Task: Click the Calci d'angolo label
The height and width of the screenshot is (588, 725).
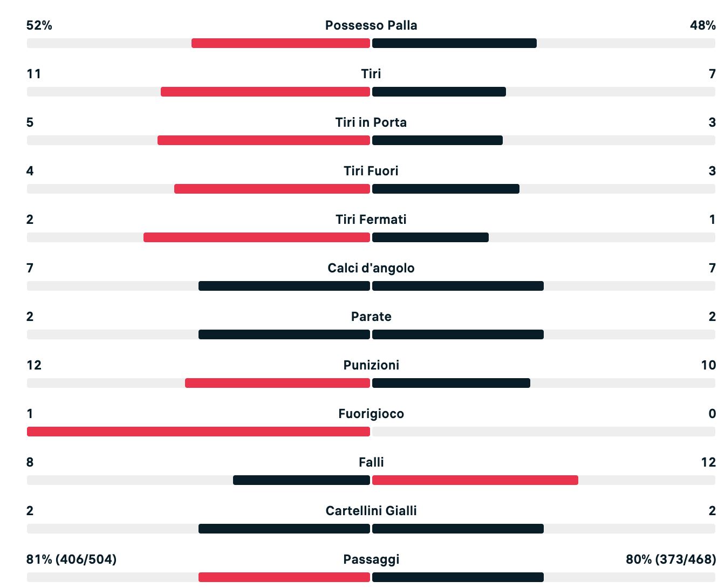Action: click(x=371, y=268)
